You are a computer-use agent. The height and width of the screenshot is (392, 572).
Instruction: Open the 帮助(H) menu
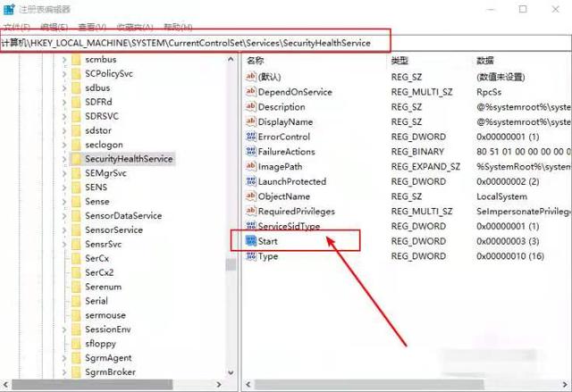click(x=178, y=27)
